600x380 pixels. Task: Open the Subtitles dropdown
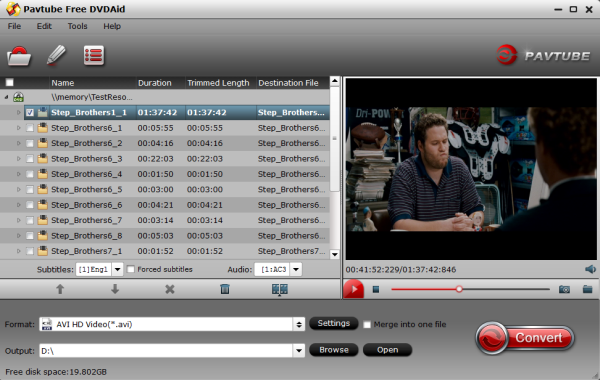pyautogui.click(x=117, y=269)
